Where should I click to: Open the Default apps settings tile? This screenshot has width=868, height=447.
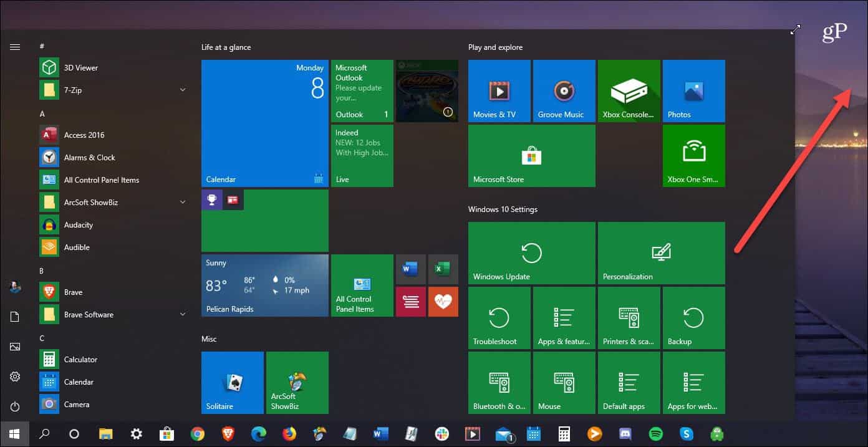click(629, 383)
